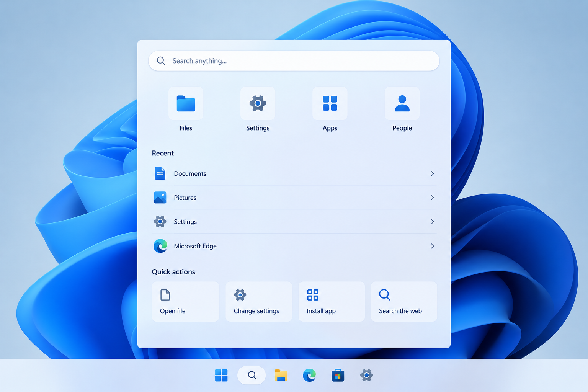Screen dimensions: 588x392
Task: Open the Apps grid tile
Action: pos(330,103)
